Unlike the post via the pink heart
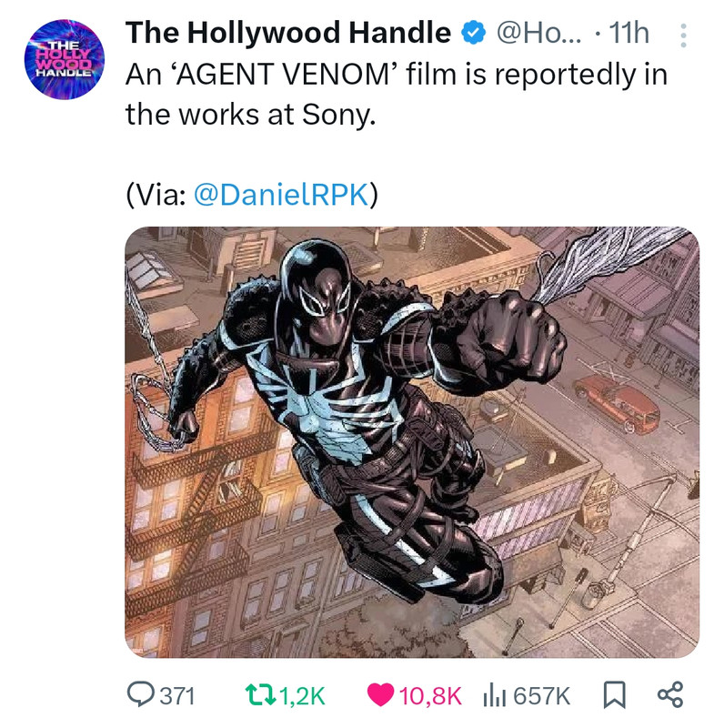This screenshot has height=728, width=724. pos(380,695)
